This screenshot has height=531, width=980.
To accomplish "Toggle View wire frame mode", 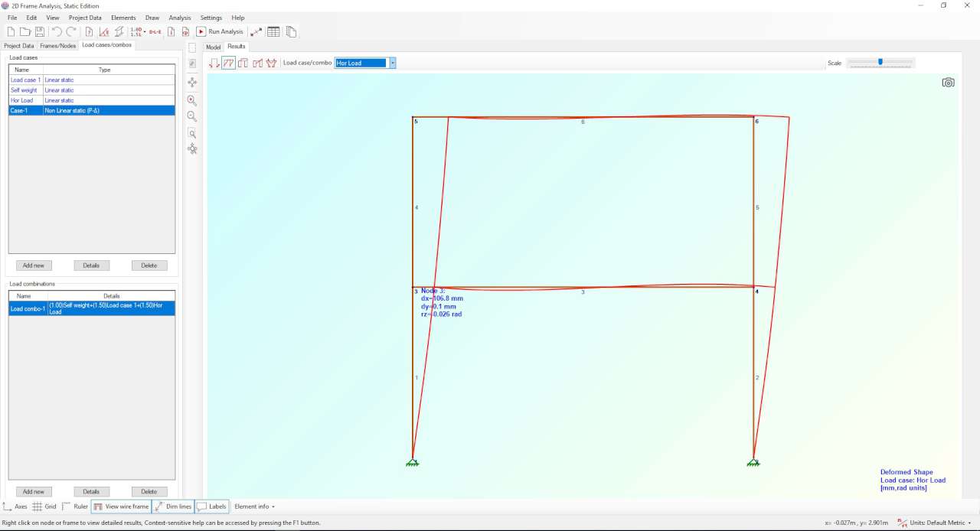I will click(x=121, y=507).
